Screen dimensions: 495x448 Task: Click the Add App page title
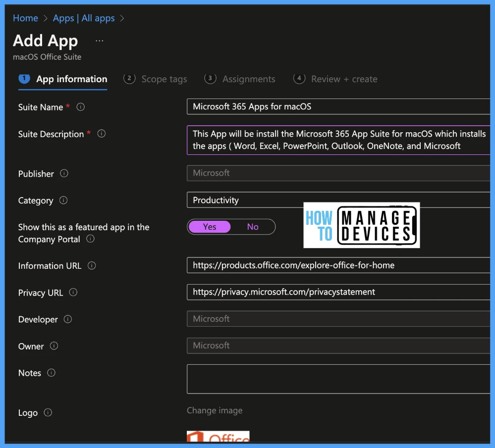coord(45,41)
